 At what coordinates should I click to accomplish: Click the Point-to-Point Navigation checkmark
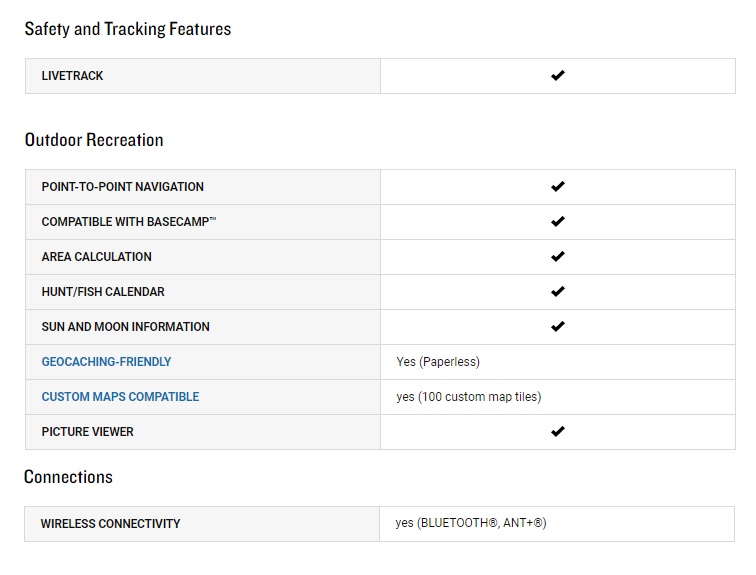[558, 187]
